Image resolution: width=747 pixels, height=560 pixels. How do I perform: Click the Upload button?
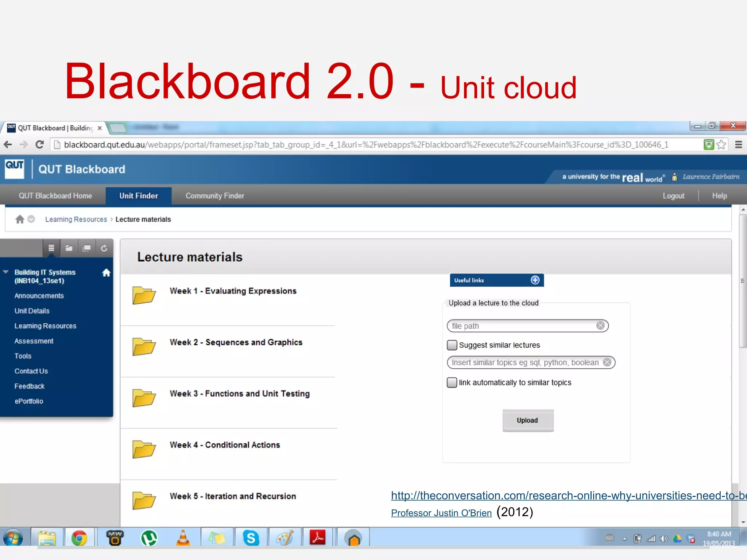pos(528,420)
